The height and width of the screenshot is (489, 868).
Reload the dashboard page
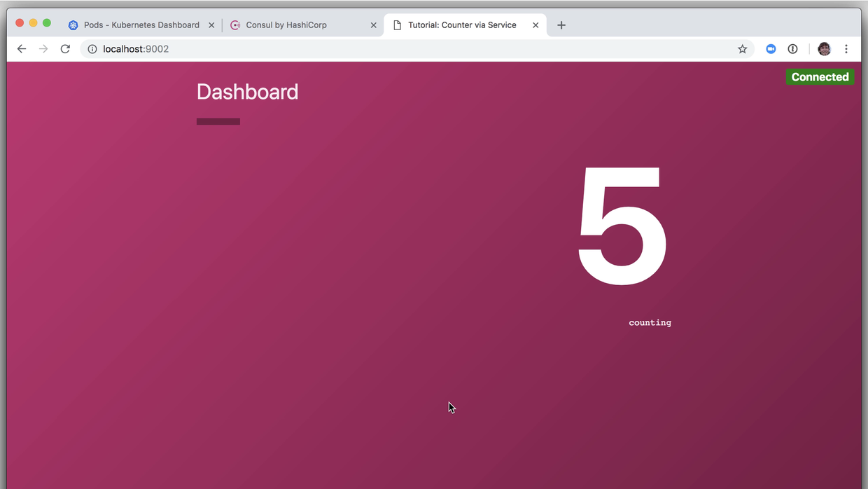click(x=65, y=48)
